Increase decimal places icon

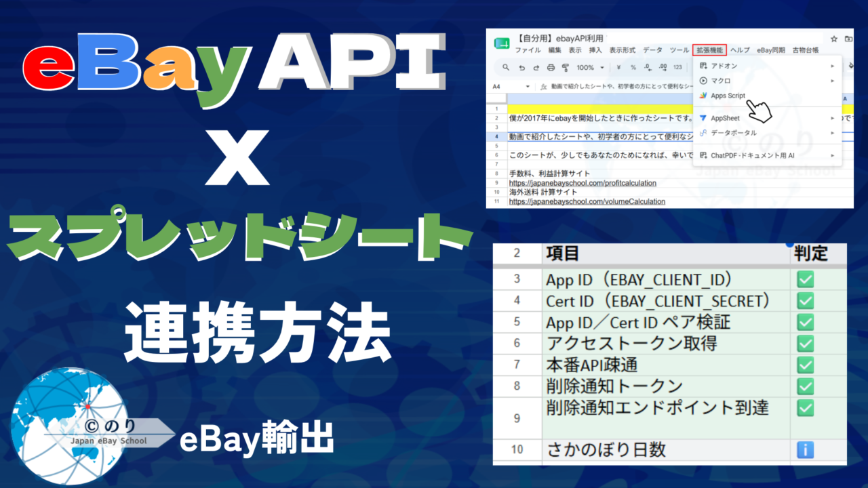pyautogui.click(x=662, y=68)
